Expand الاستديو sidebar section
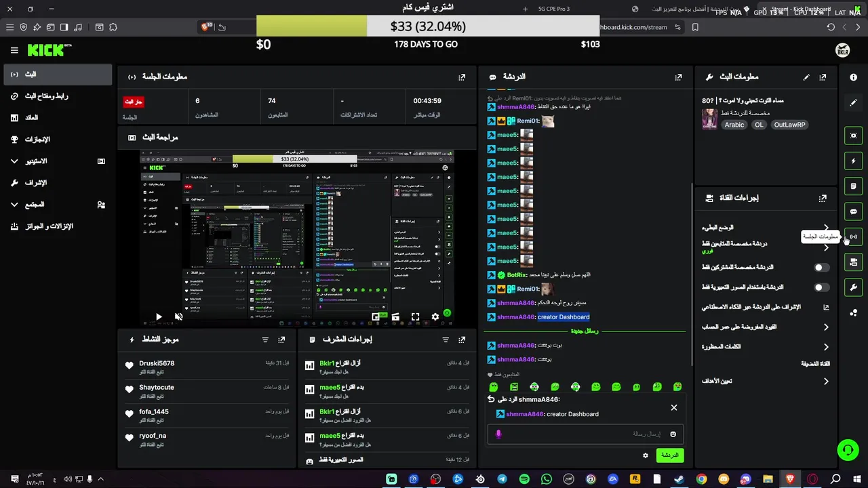This screenshot has height=488, width=868. pos(57,161)
